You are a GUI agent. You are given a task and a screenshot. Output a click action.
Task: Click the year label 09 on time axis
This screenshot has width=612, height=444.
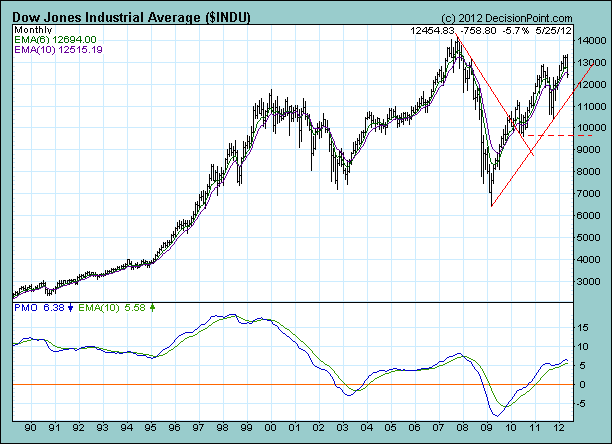[486, 428]
